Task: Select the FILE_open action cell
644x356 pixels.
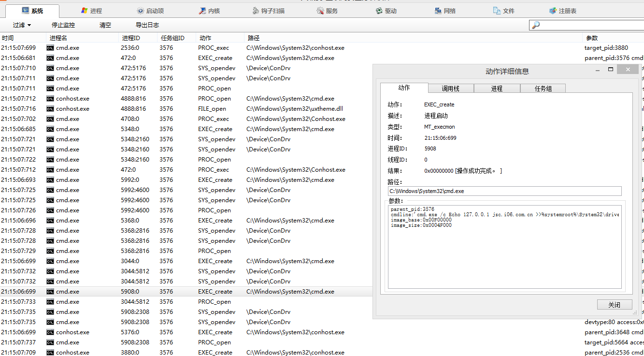Action: click(212, 109)
